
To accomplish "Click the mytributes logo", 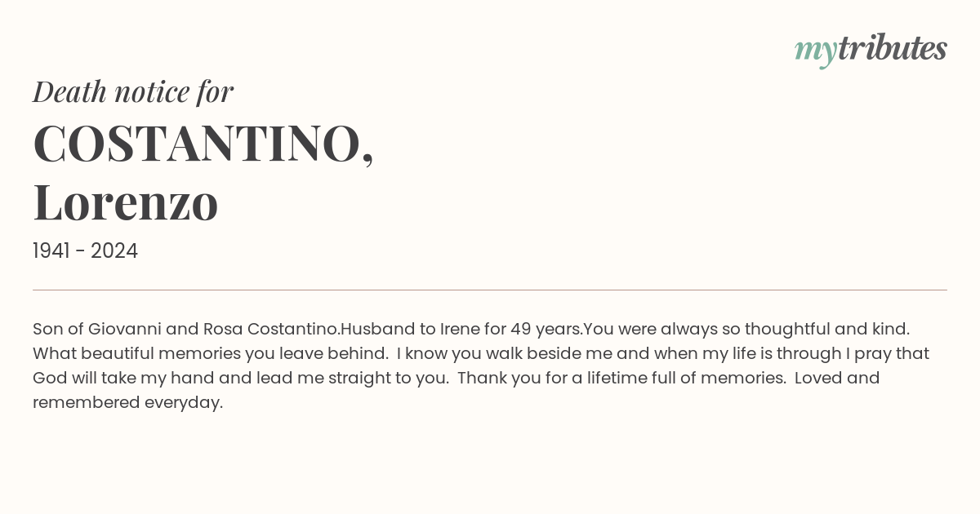I will coord(871,50).
